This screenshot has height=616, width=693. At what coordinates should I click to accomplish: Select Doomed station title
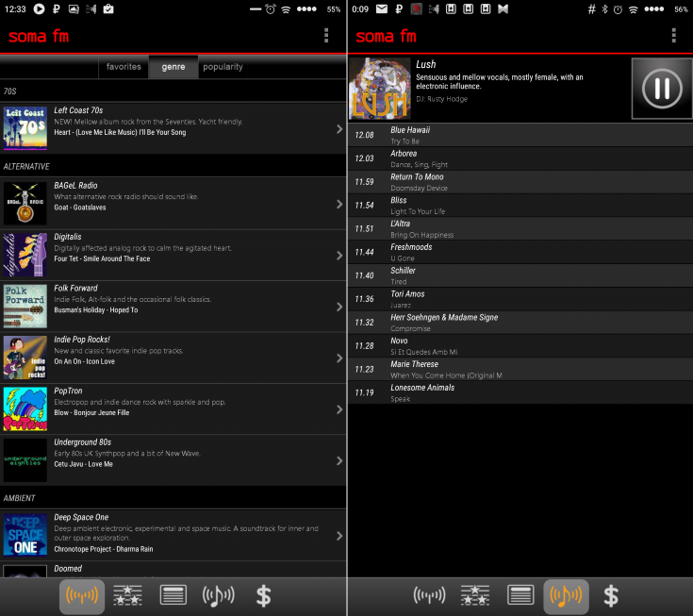pos(68,569)
